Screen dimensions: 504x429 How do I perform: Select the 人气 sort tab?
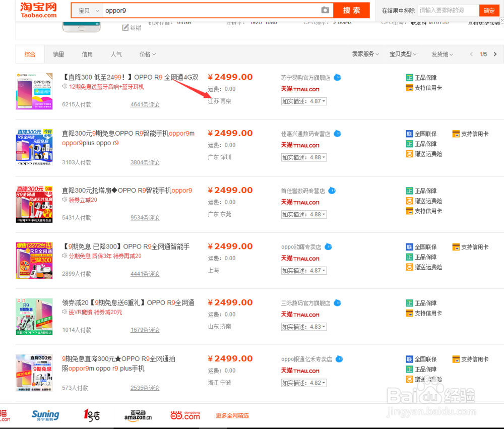click(x=116, y=54)
